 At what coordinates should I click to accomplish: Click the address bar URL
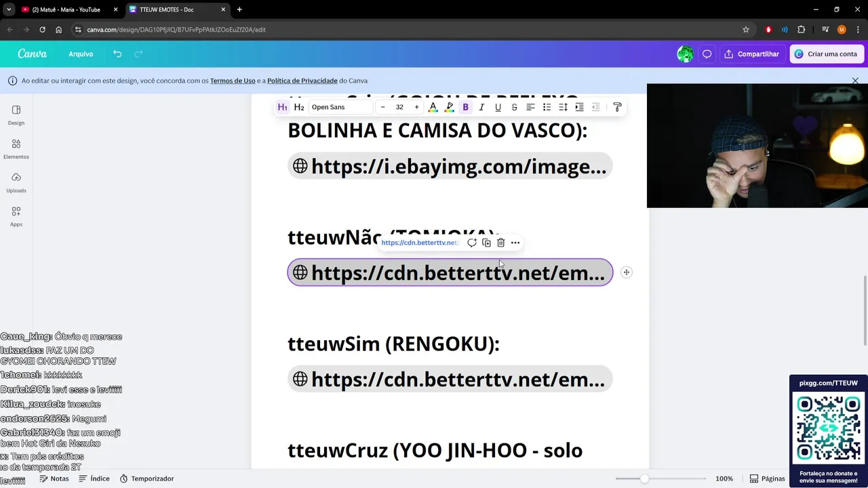pyautogui.click(x=176, y=30)
